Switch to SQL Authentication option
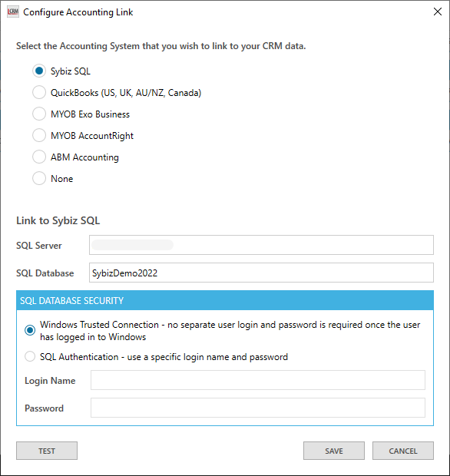450x476 pixels. (x=30, y=356)
